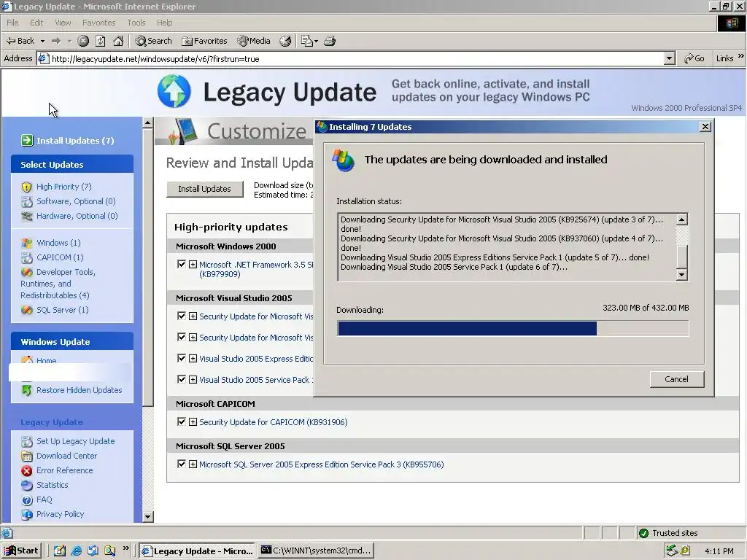Click the High Priority shield icon
The image size is (747, 560).
(27, 187)
